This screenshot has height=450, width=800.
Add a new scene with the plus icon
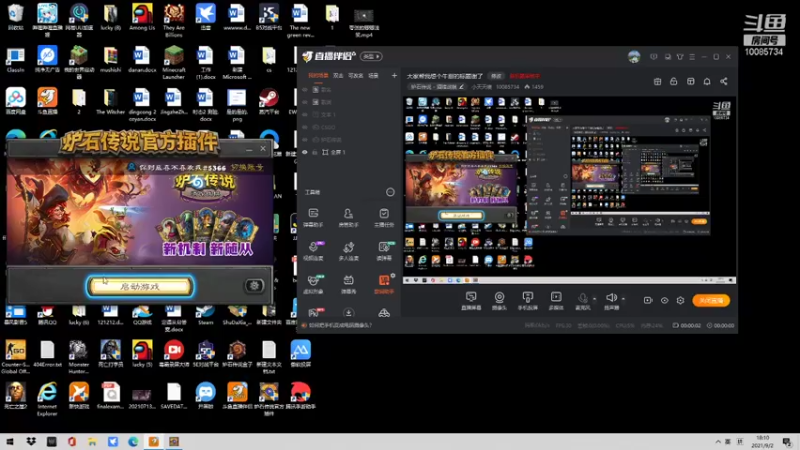click(394, 76)
